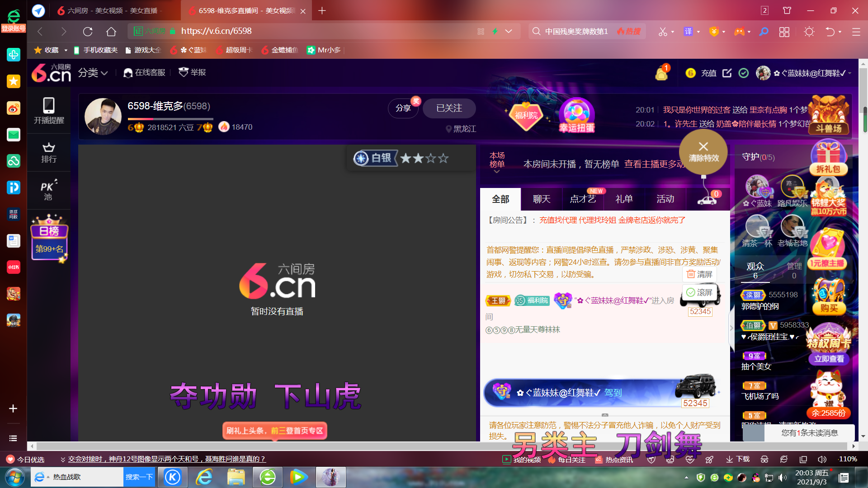Viewport: 868px width, 488px height.
Task: Expand the user account dropdown arrow
Action: tap(850, 73)
